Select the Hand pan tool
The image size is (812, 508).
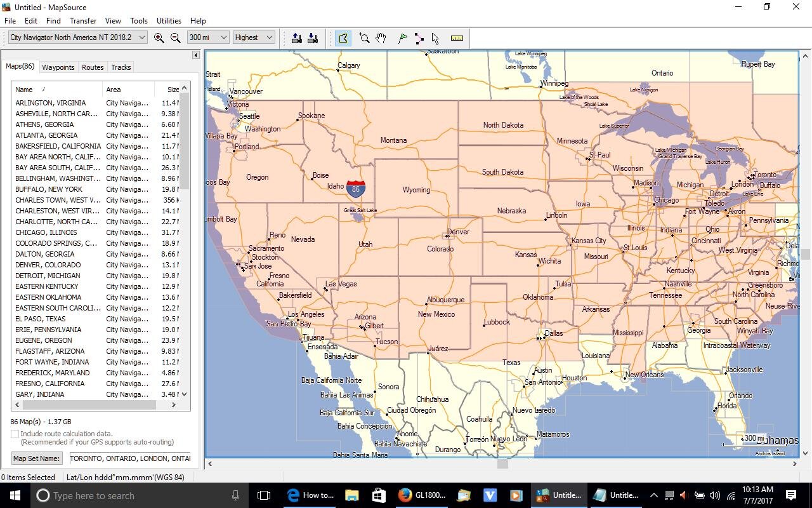(381, 38)
